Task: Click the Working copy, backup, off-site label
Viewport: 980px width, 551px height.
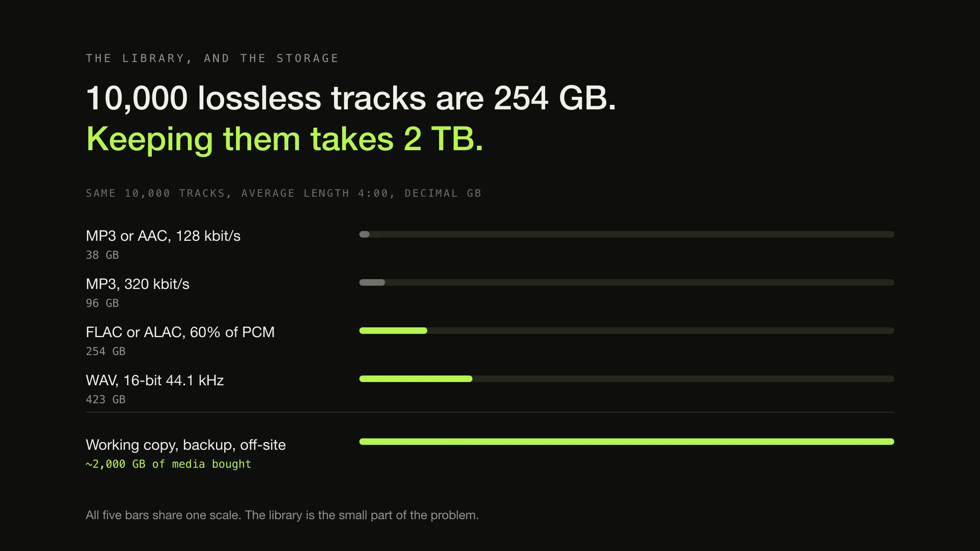Action: click(186, 445)
